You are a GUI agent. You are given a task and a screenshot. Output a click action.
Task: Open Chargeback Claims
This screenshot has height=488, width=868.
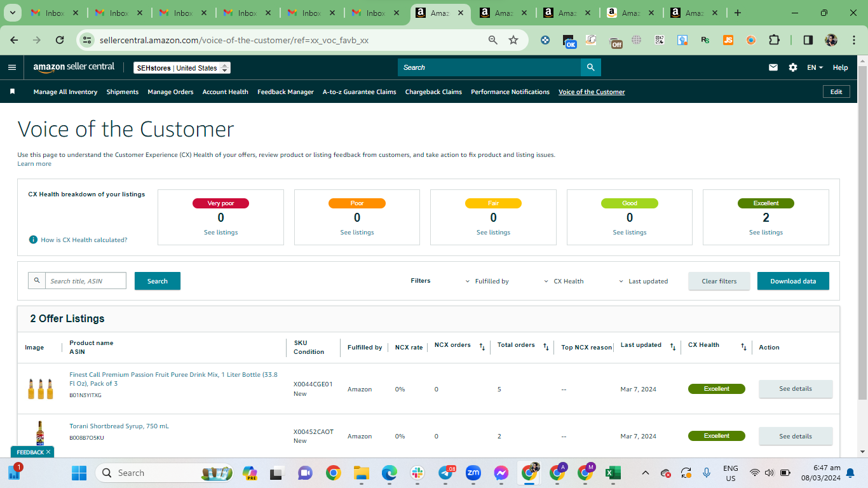point(433,91)
